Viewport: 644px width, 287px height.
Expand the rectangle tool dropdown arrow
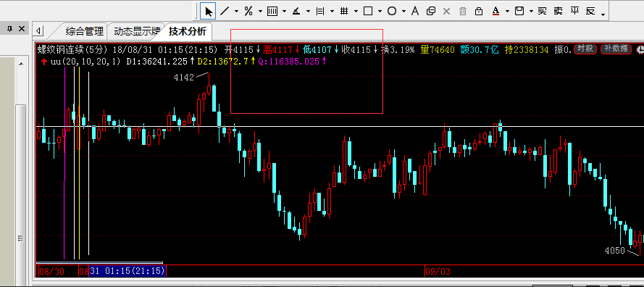click(380, 12)
